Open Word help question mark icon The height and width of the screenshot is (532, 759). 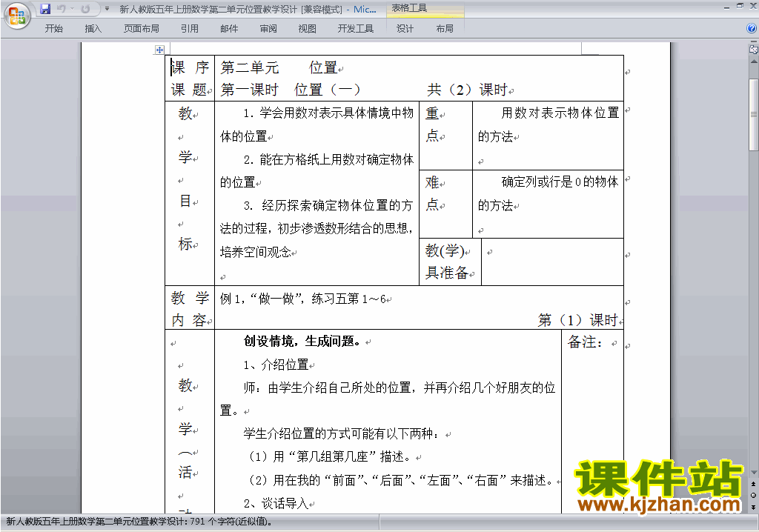tap(752, 28)
